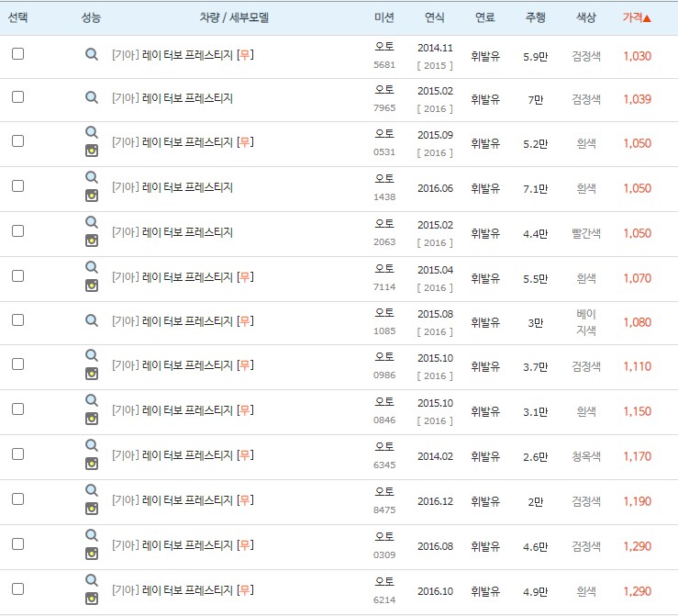Sort by 주행 column header

point(535,17)
